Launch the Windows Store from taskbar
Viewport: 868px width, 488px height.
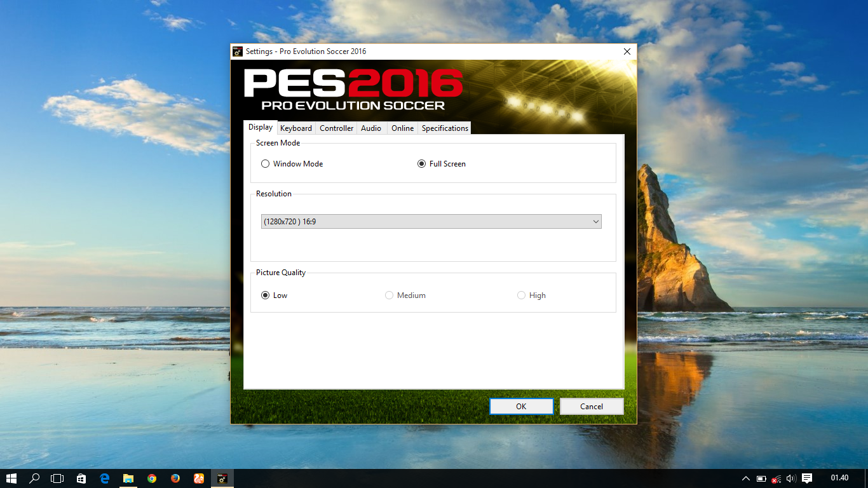click(x=81, y=478)
